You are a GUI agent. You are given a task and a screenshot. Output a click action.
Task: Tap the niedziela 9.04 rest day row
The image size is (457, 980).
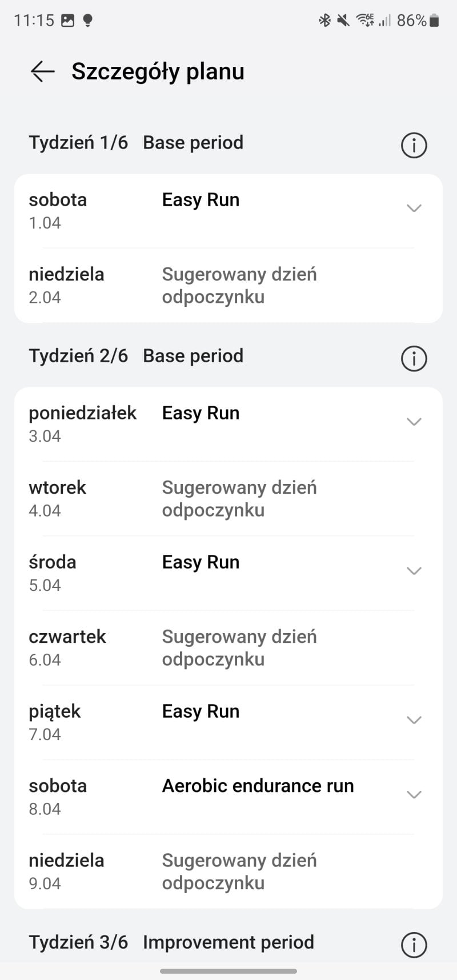coord(228,871)
